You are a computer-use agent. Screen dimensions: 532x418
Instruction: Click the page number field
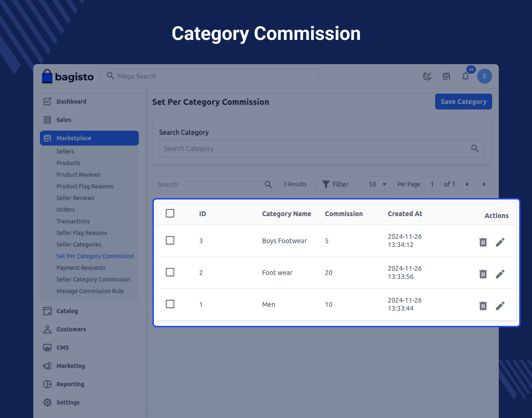point(432,184)
